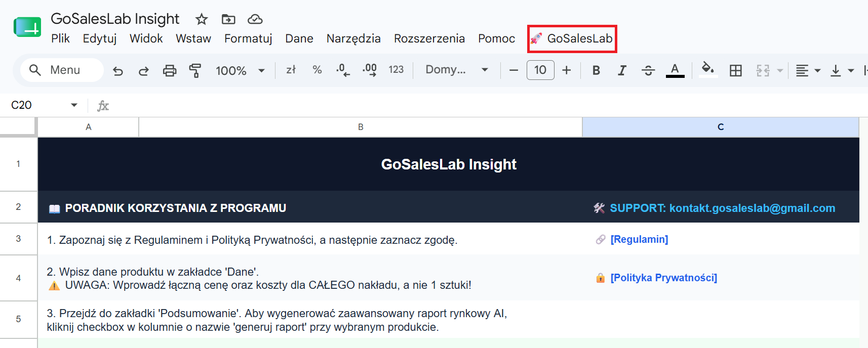Select column C header

tap(721, 127)
